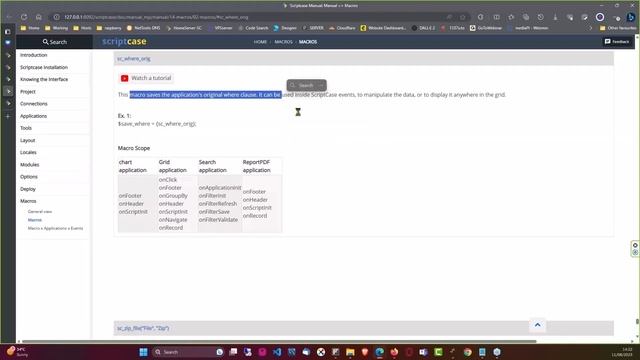
Task: Open Tools section in sidebar
Action: click(26, 128)
